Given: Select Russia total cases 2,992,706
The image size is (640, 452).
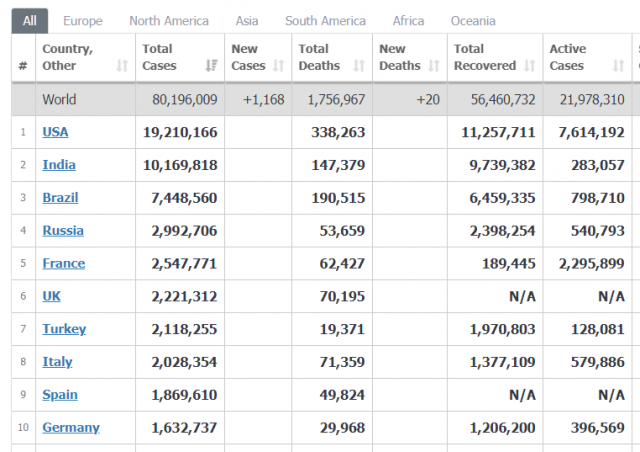Looking at the screenshot, I should click(184, 231).
